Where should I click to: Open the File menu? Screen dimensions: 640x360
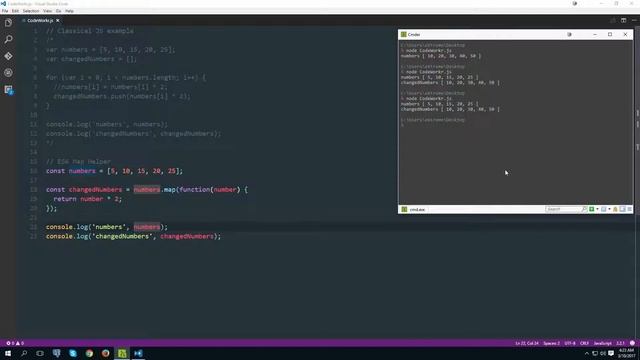click(5, 11)
